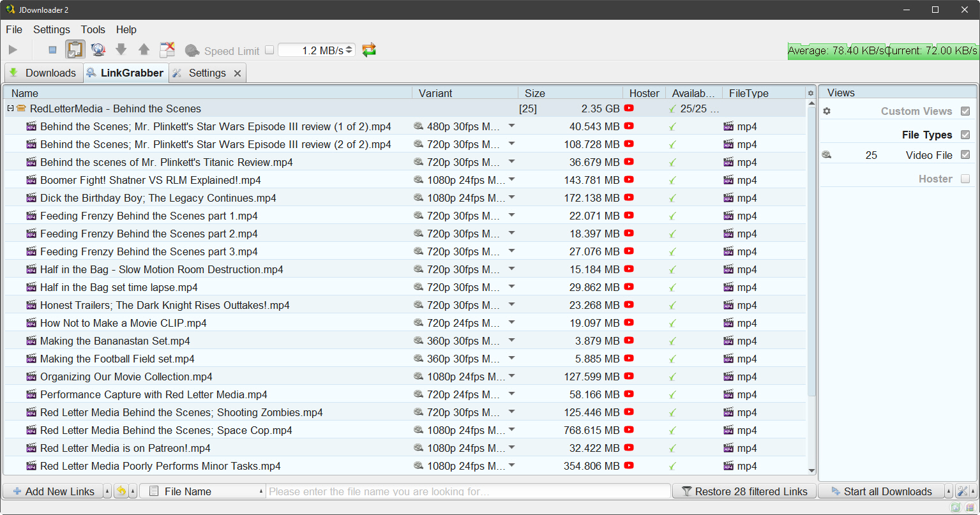Open the Settings menu
The height and width of the screenshot is (515, 980).
click(52, 29)
